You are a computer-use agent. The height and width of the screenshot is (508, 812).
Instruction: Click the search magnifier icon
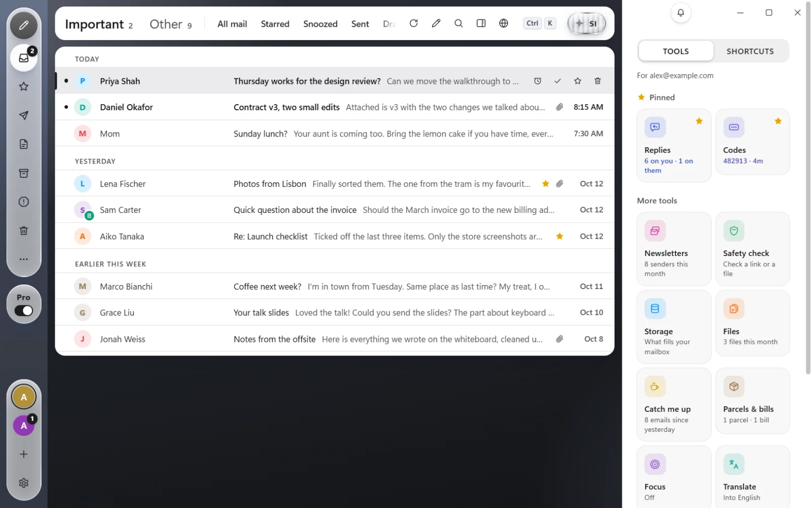pyautogui.click(x=458, y=23)
